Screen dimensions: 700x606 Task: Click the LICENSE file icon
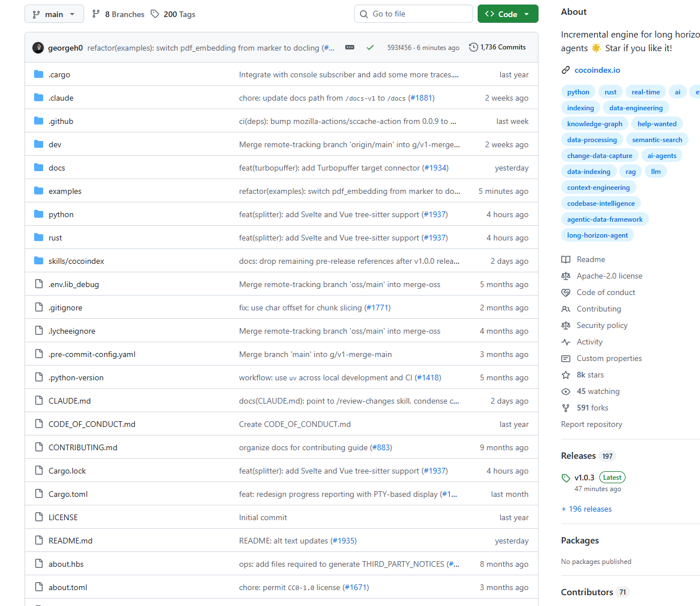(39, 517)
